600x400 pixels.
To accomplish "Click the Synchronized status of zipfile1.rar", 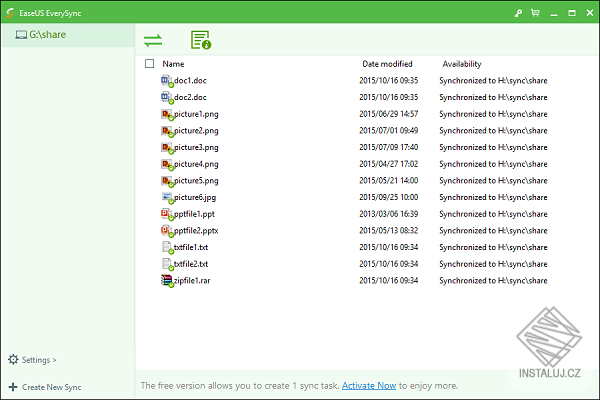I will 493,281.
